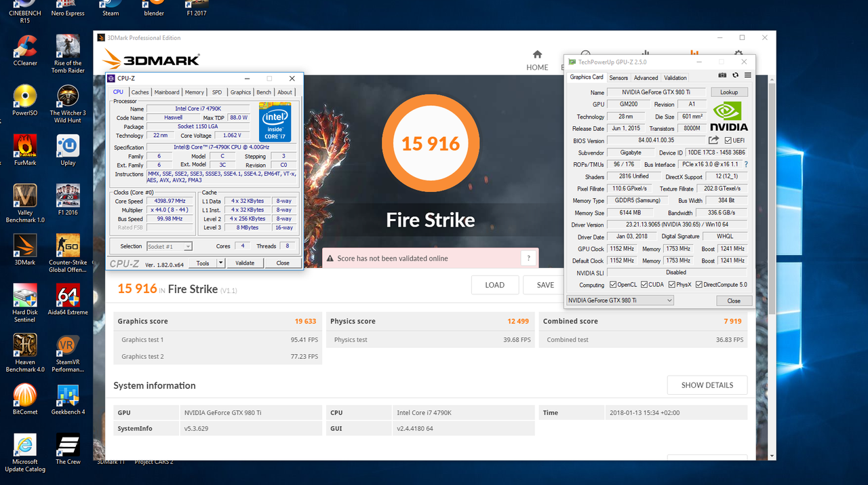Open Microsoft Update Catalog shortcut
This screenshot has width=868, height=485.
25,453
